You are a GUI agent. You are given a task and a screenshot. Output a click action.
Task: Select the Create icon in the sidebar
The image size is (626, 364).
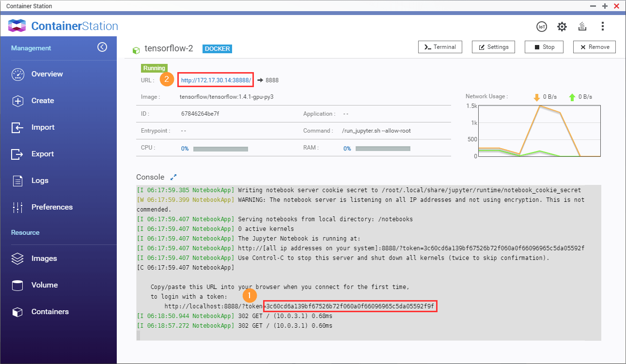coord(16,100)
